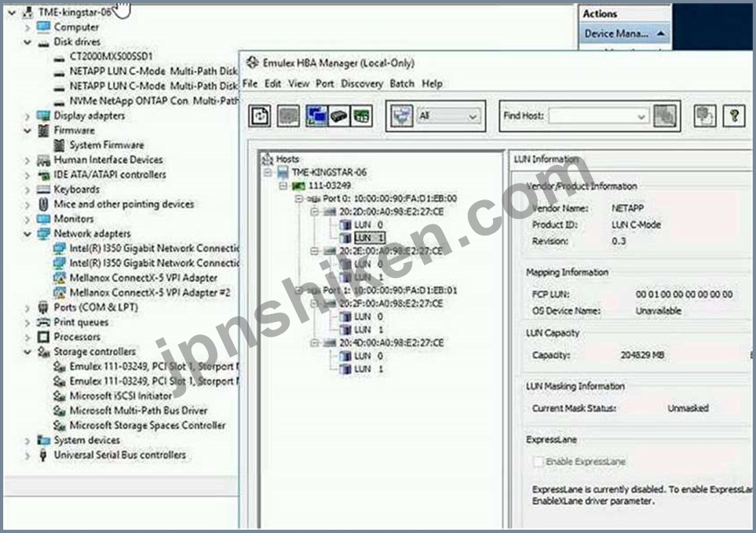Select Microsoft Multi-Path Bus Driver
Image resolution: width=756 pixels, height=533 pixels.
click(138, 411)
